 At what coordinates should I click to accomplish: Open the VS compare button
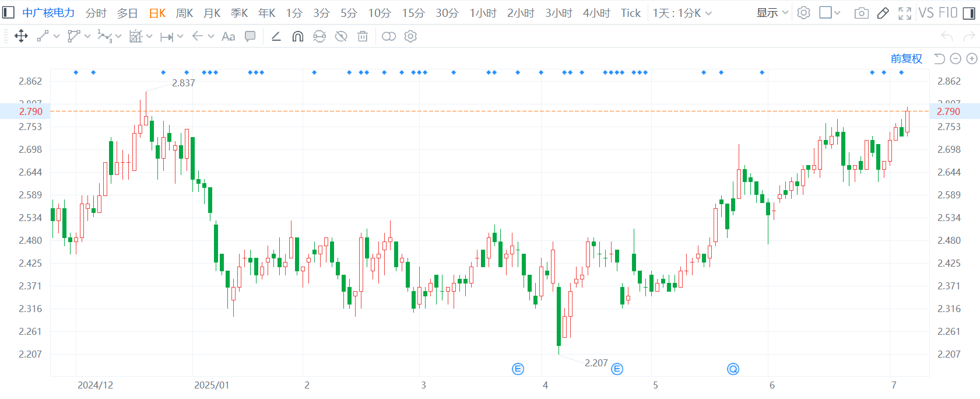pos(926,13)
